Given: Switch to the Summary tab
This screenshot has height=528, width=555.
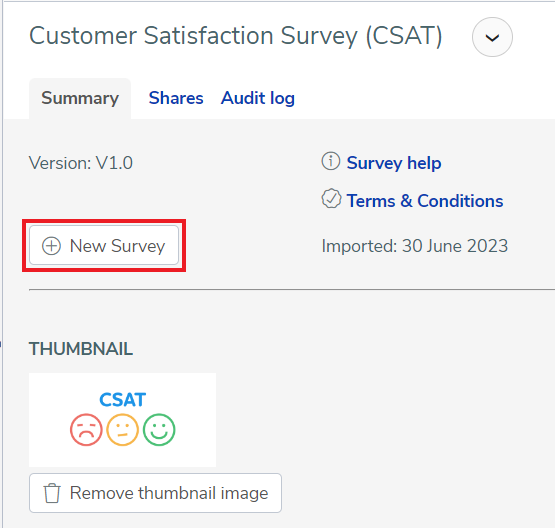Looking at the screenshot, I should pyautogui.click(x=80, y=98).
